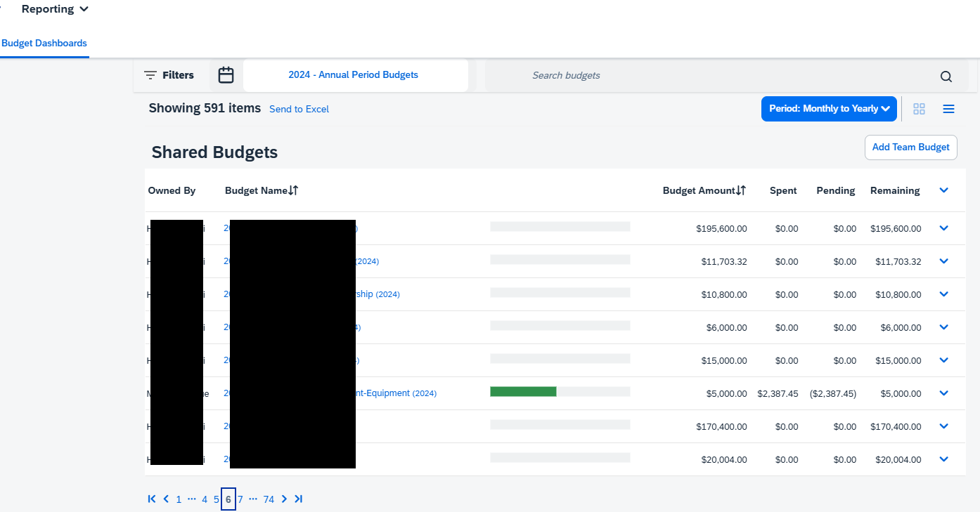The image size is (980, 512).
Task: Go to page 1
Action: coord(179,499)
